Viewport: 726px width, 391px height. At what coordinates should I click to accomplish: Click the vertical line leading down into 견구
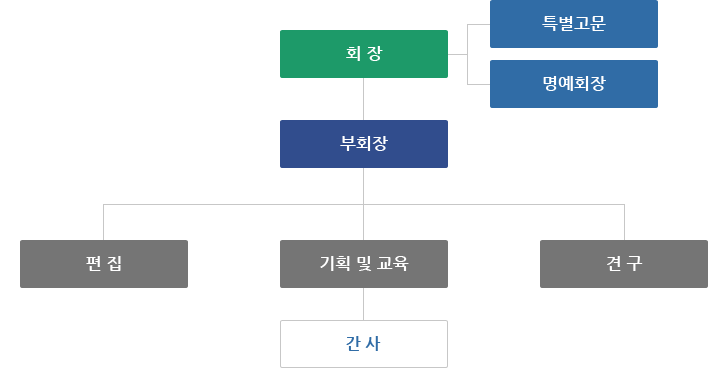point(625,222)
